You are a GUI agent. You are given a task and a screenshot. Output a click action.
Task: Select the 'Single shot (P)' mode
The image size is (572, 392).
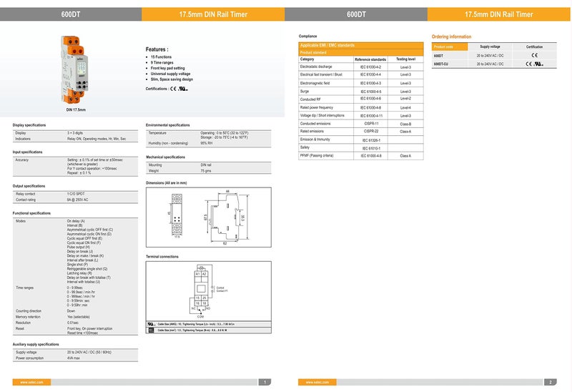click(77, 265)
